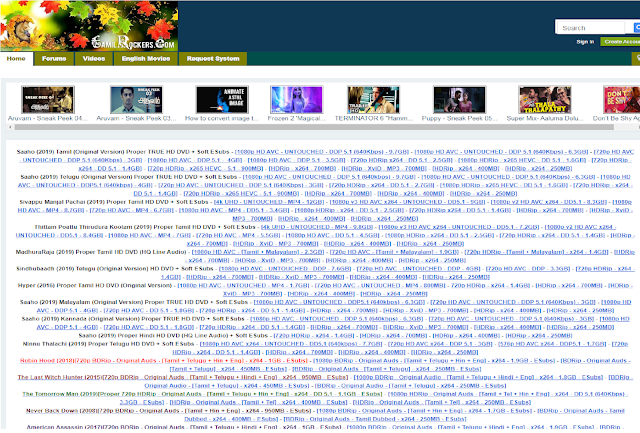Open Saaho Tamil x265 HEVC 900MB link
This screenshot has width=640, height=433.
click(x=205, y=169)
